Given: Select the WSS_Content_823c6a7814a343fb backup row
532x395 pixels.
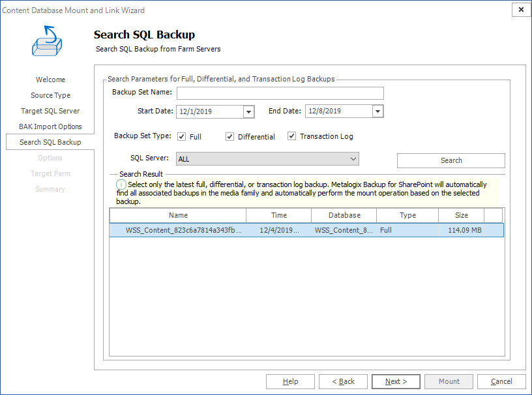Looking at the screenshot, I should [x=306, y=230].
